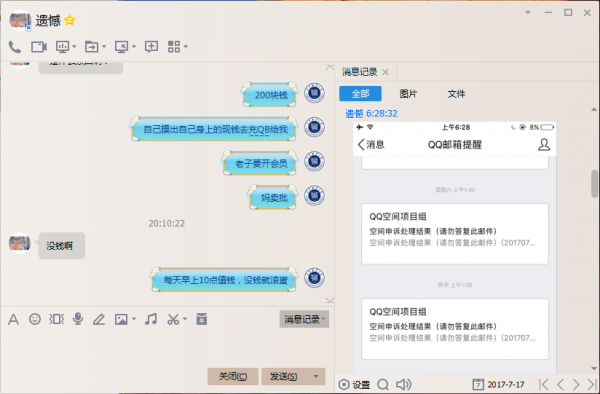The width and height of the screenshot is (600, 394).
Task: Open the emoji smiley picker
Action: (x=35, y=319)
